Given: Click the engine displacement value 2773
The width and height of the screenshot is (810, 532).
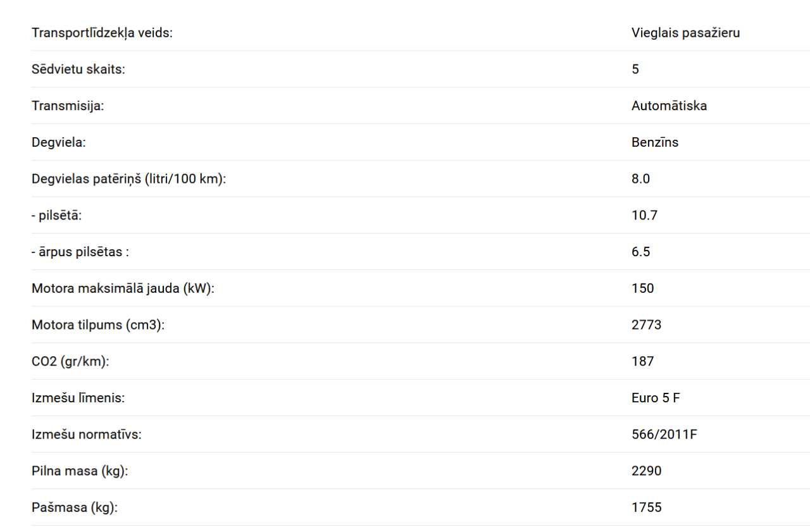Looking at the screenshot, I should coord(646,325).
